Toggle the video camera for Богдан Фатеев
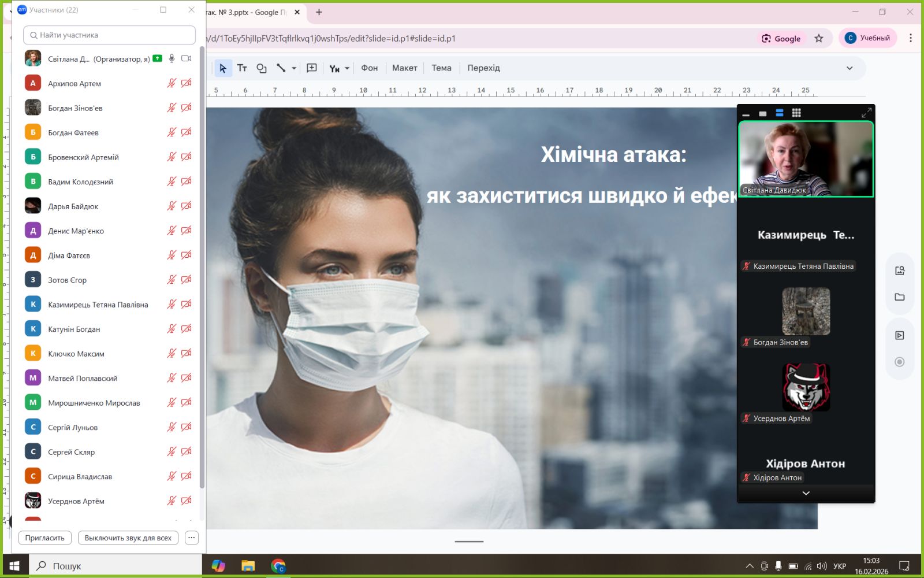This screenshot has width=924, height=578. click(186, 132)
